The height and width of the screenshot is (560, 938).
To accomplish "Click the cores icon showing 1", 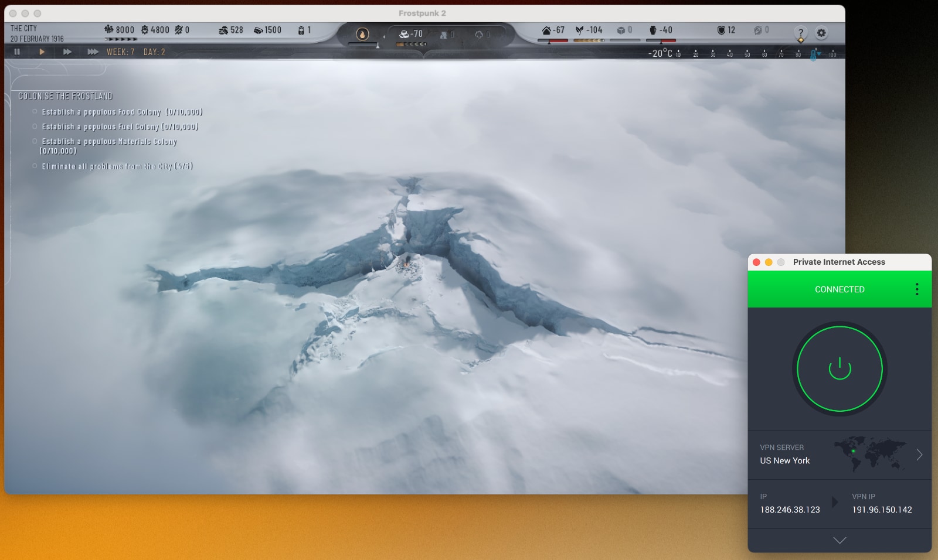I will tap(301, 30).
